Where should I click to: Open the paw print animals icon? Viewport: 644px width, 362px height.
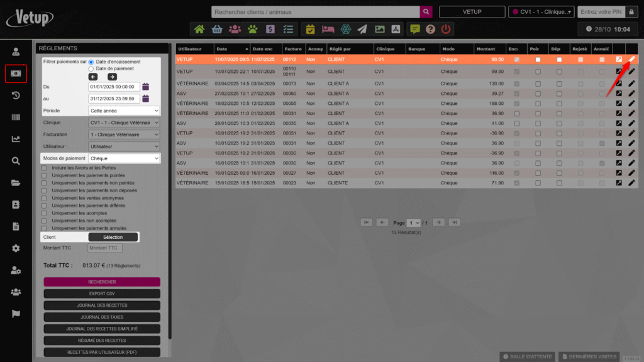coord(252,29)
